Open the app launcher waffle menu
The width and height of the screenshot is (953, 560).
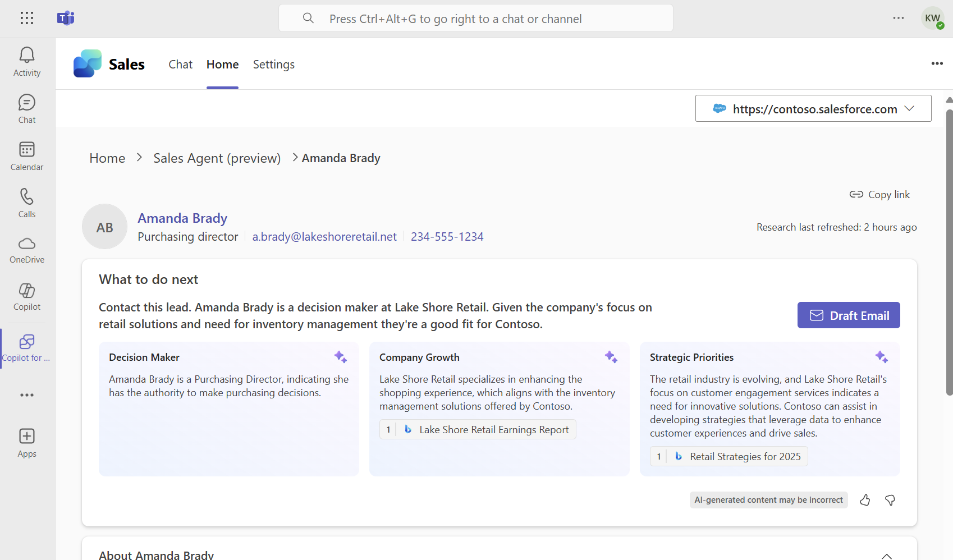[x=27, y=18]
